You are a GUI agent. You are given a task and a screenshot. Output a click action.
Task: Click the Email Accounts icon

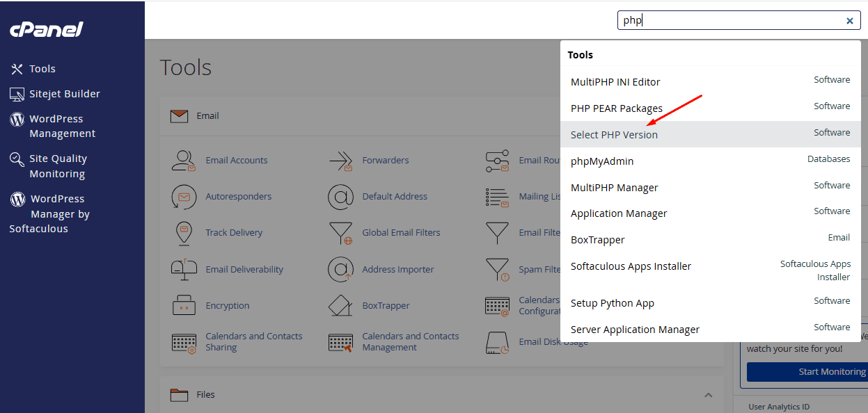tap(184, 161)
